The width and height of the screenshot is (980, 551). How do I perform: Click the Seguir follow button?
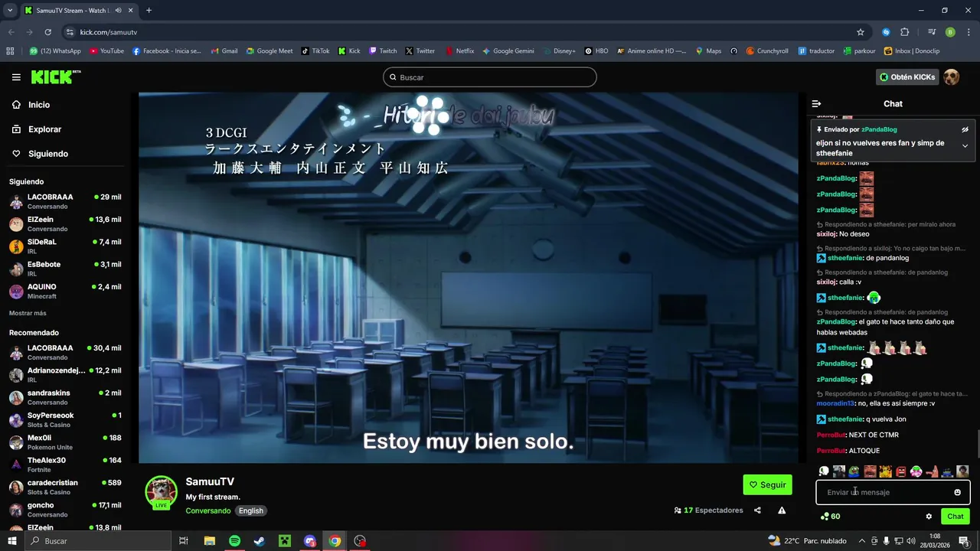tap(767, 484)
